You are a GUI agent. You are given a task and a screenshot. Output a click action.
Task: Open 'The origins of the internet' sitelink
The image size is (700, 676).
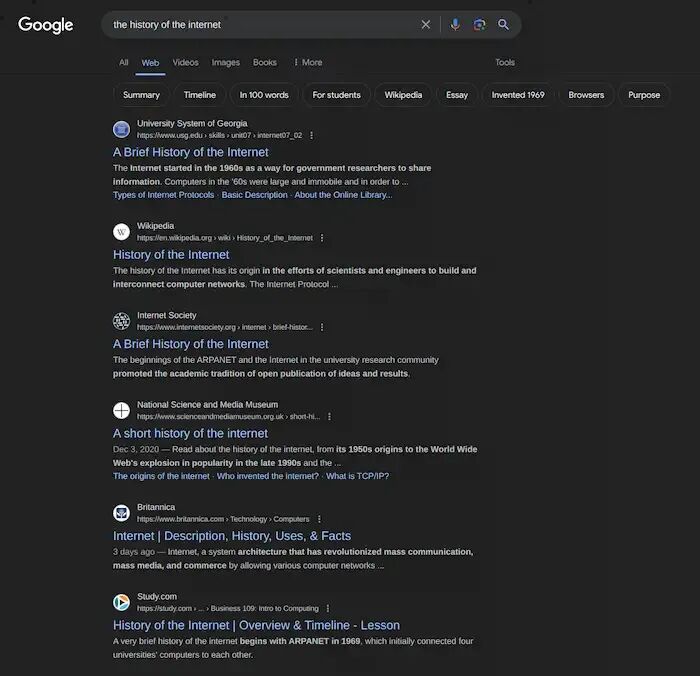click(161, 476)
